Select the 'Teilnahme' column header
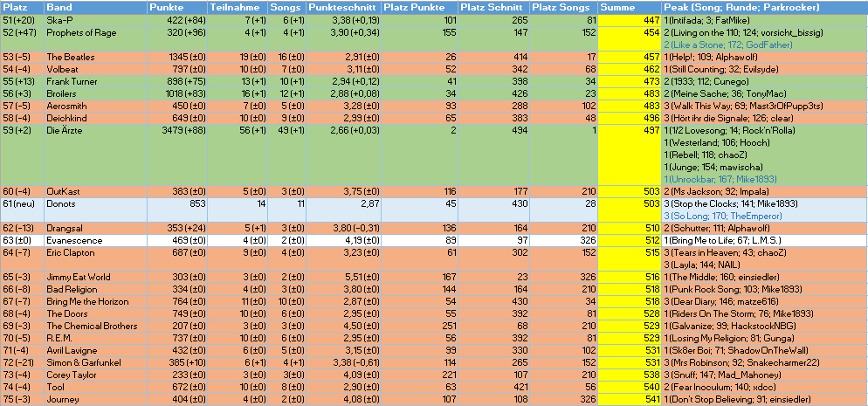 coord(238,8)
